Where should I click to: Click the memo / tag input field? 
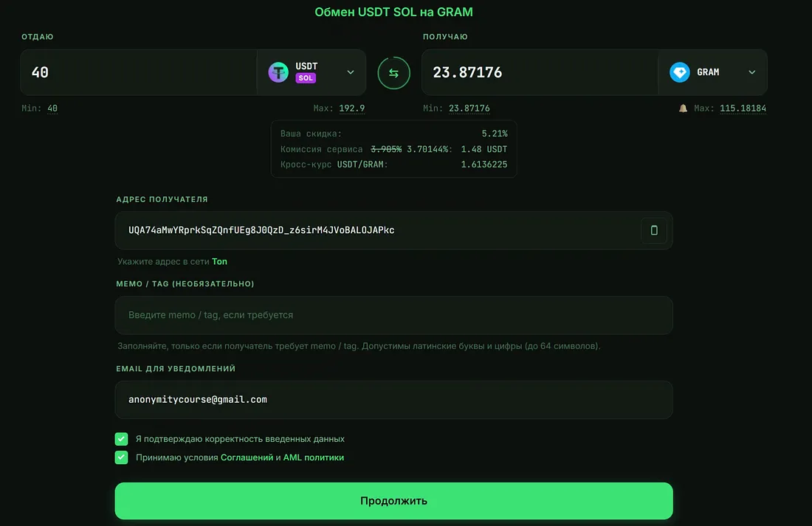pyautogui.click(x=393, y=315)
